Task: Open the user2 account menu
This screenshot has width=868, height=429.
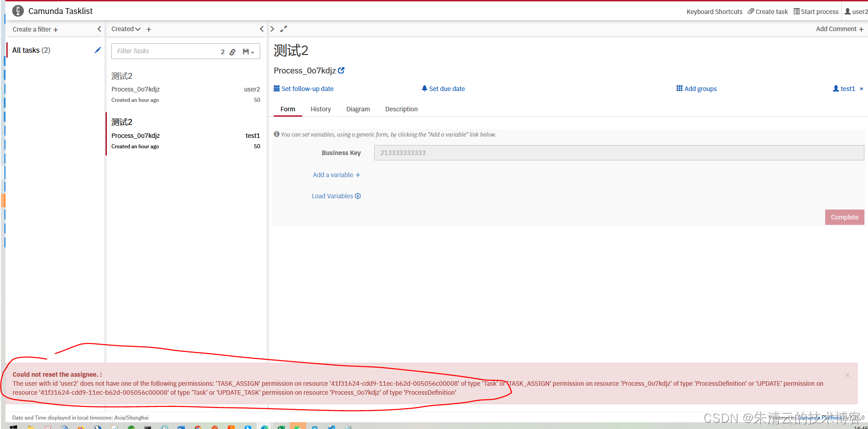Action: 856,12
